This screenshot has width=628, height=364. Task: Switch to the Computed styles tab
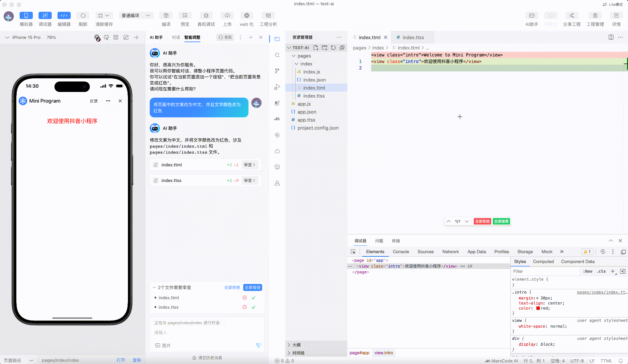[543, 262]
